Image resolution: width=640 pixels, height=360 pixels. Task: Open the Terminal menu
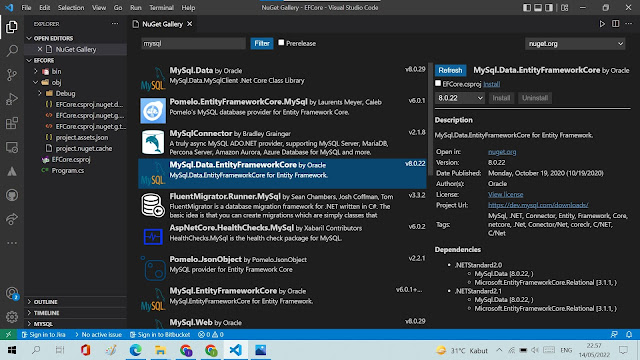point(161,8)
